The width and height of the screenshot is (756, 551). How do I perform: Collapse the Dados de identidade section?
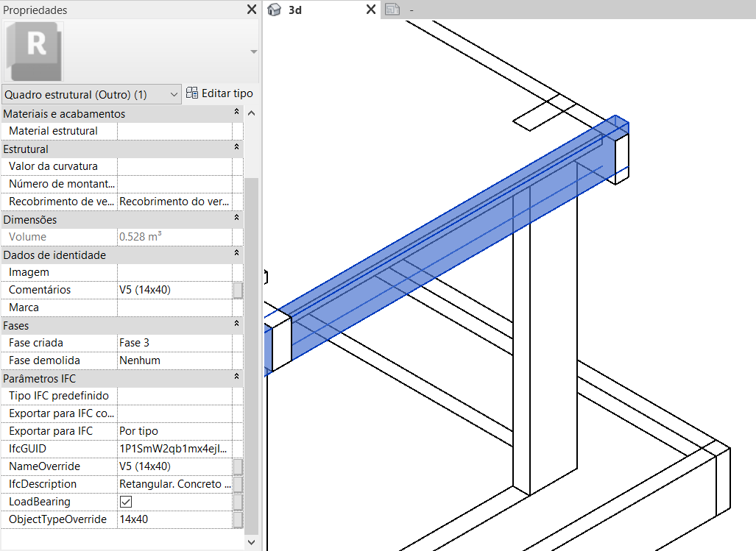click(236, 253)
